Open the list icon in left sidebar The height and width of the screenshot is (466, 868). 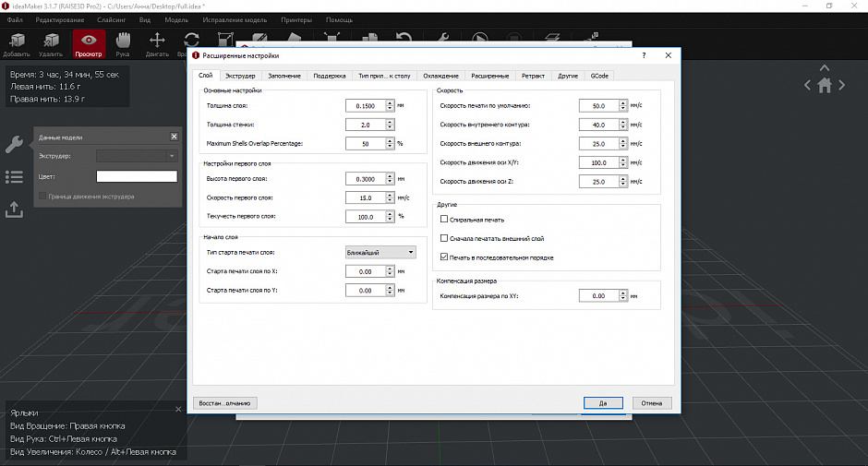14,177
